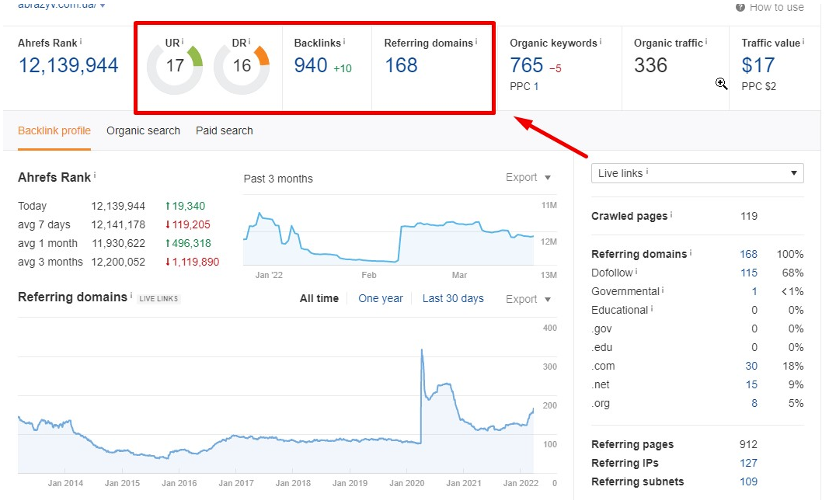Click the Traffic value info icon
836x504 pixels.
point(802,41)
